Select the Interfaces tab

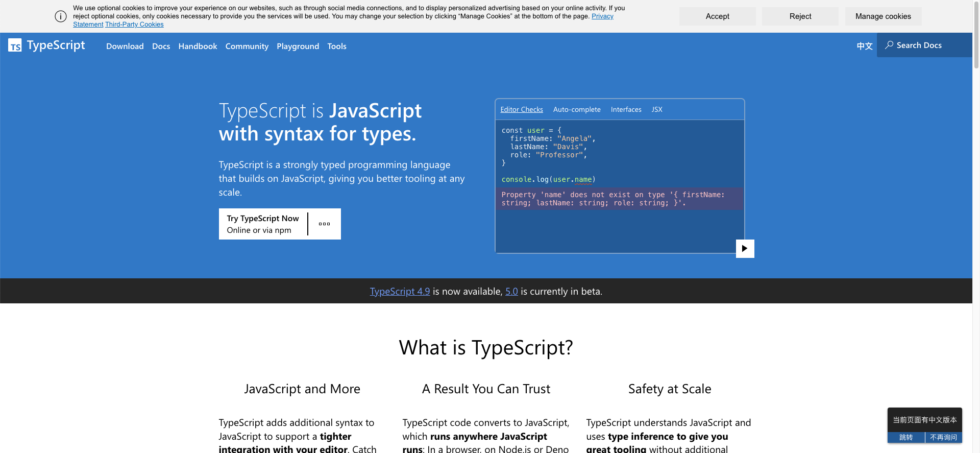pos(626,109)
